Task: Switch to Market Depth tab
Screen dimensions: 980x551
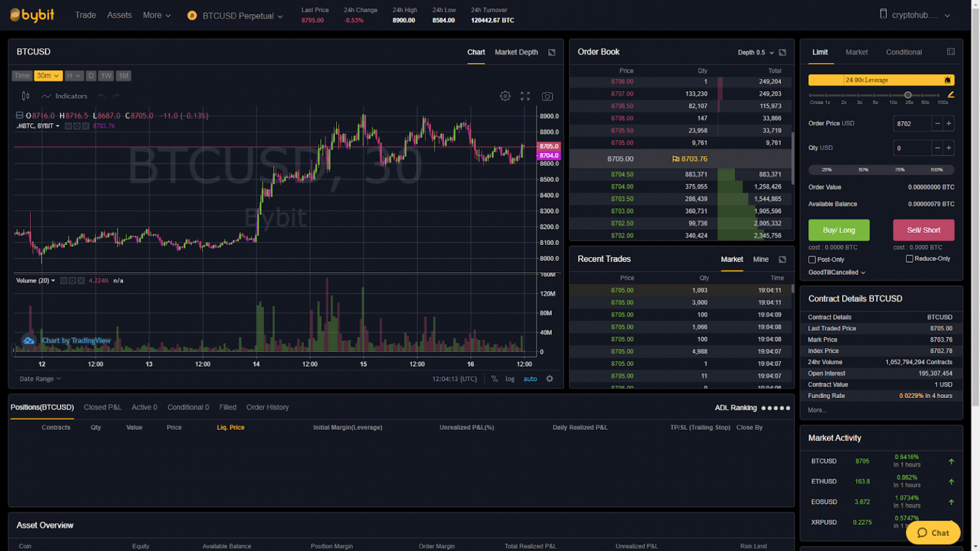Action: click(516, 52)
